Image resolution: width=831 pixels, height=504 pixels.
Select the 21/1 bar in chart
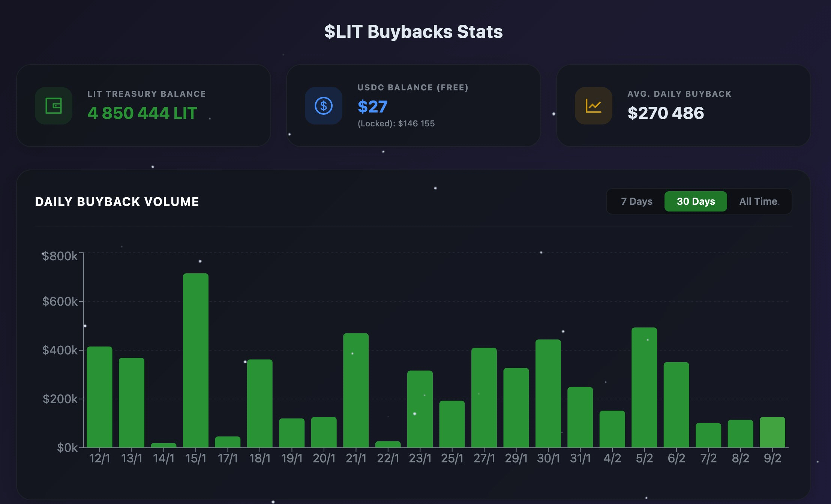click(x=356, y=390)
